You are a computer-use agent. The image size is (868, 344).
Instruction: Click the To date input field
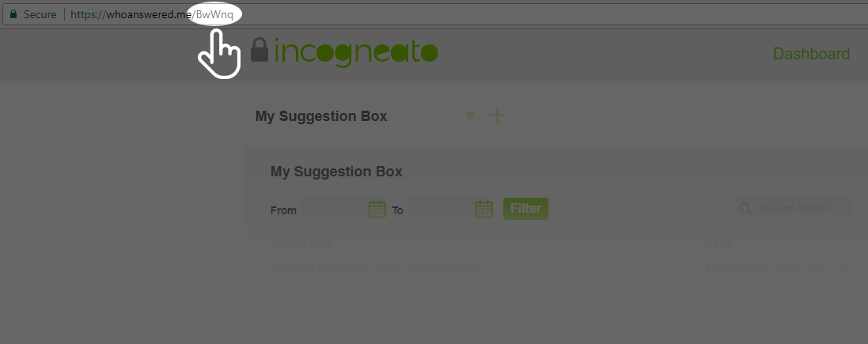point(439,210)
